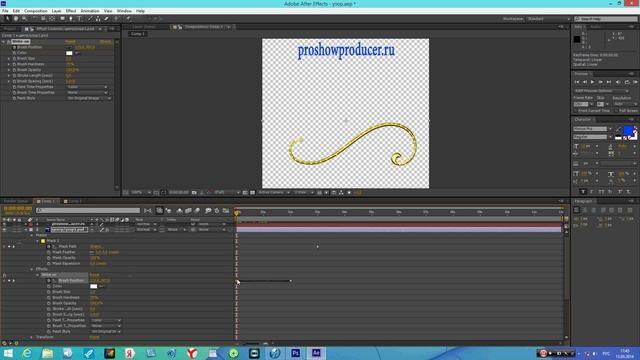Screen dimensions: 640x360
Task: Click Reset for Stroke in Effect Controls
Action: click(x=70, y=42)
